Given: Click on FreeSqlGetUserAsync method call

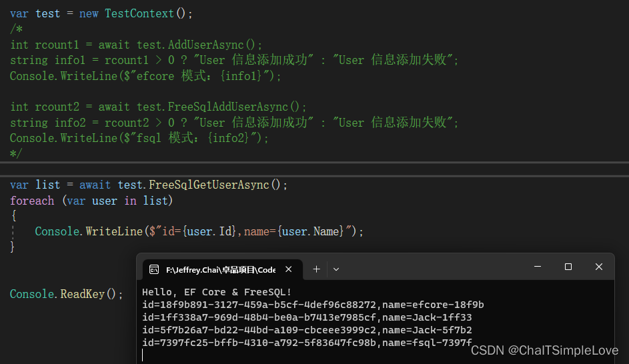Looking at the screenshot, I should [x=209, y=185].
